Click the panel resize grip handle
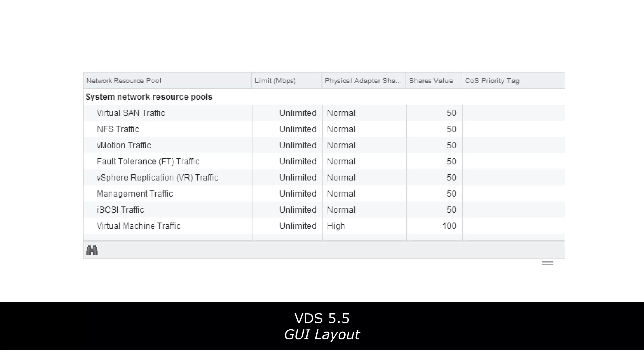The height and width of the screenshot is (362, 644). pos(547,263)
